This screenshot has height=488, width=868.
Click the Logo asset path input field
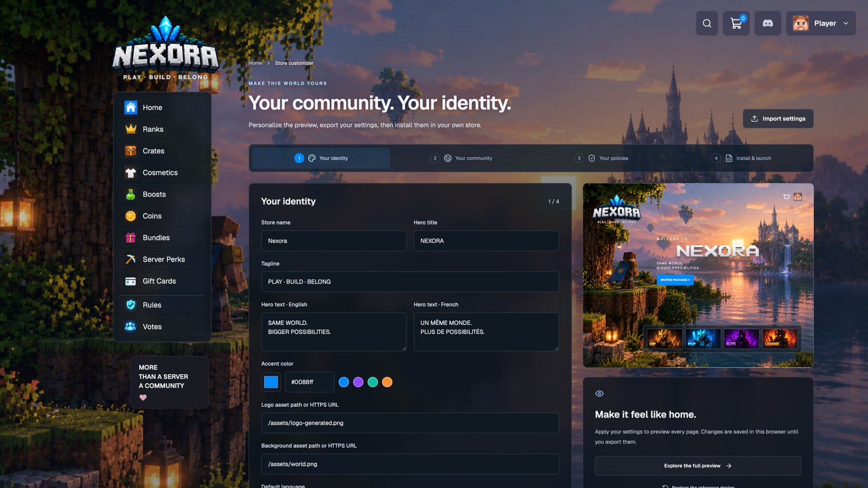(410, 423)
